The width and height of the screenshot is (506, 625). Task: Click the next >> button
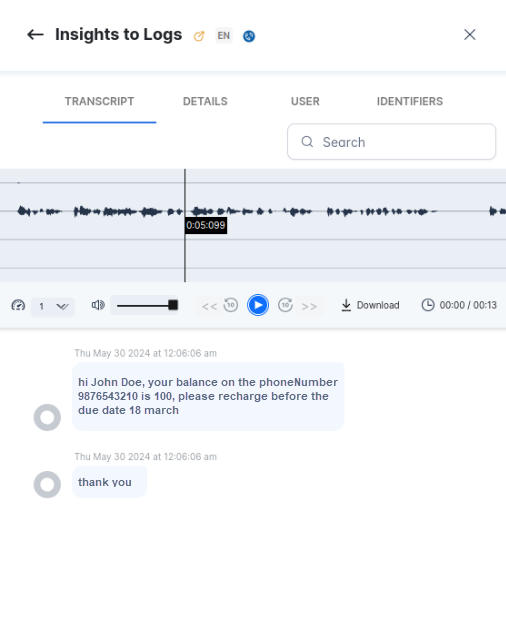click(309, 307)
